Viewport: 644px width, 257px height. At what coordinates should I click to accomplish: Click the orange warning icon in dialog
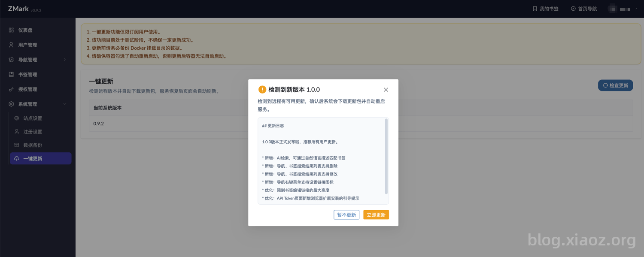point(262,89)
